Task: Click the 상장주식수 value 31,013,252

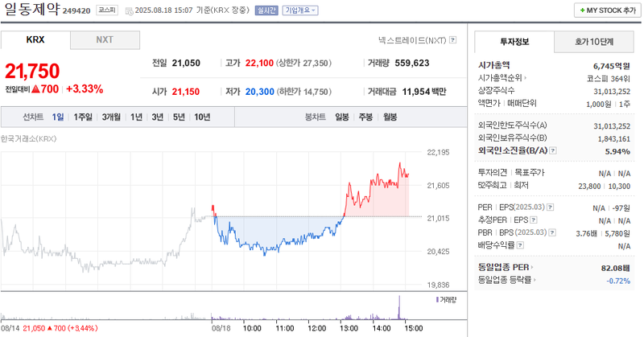Action: (612, 92)
